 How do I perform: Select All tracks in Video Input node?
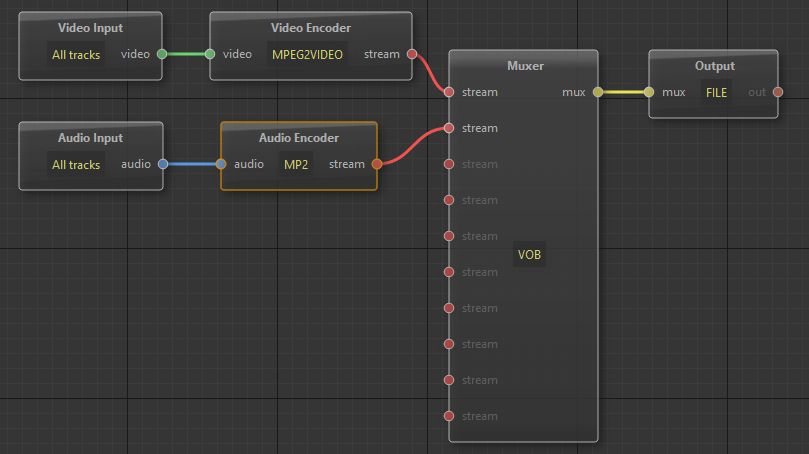pos(76,55)
